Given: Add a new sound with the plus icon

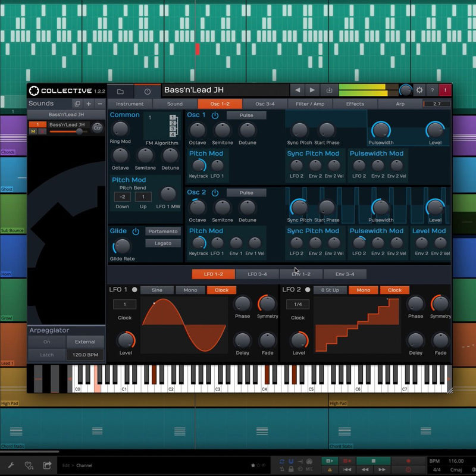Looking at the screenshot, I should click(89, 104).
